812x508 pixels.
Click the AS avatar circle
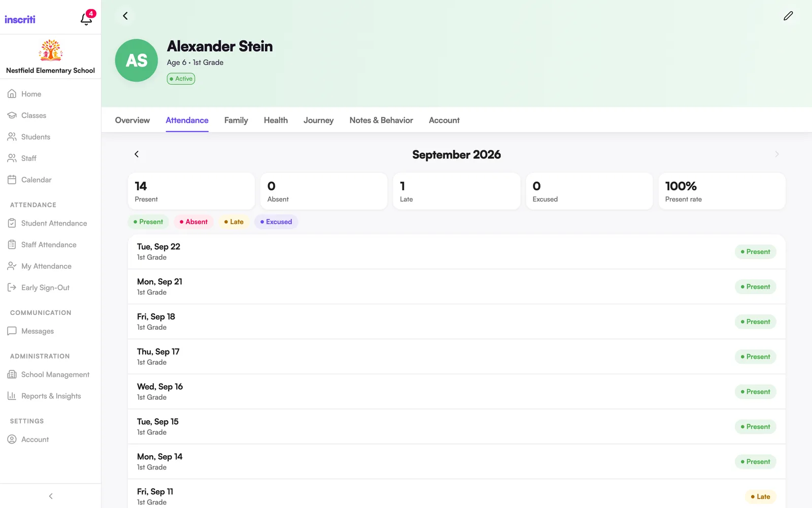(x=137, y=60)
